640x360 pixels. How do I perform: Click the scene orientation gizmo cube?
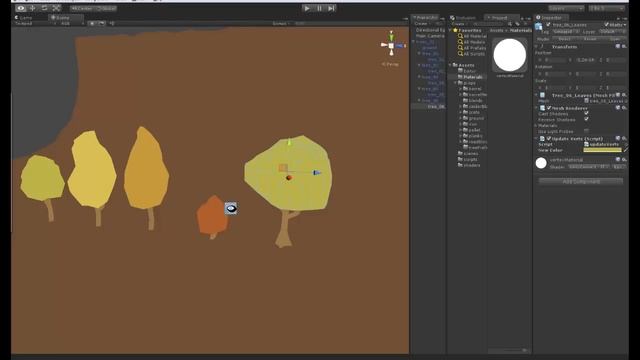pos(391,46)
